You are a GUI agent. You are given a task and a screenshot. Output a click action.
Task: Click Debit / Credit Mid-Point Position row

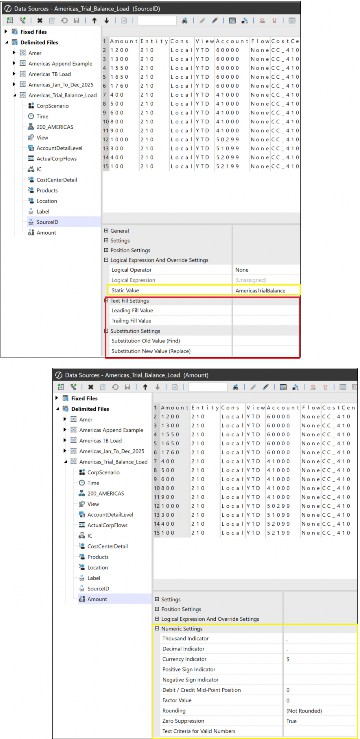click(x=256, y=690)
